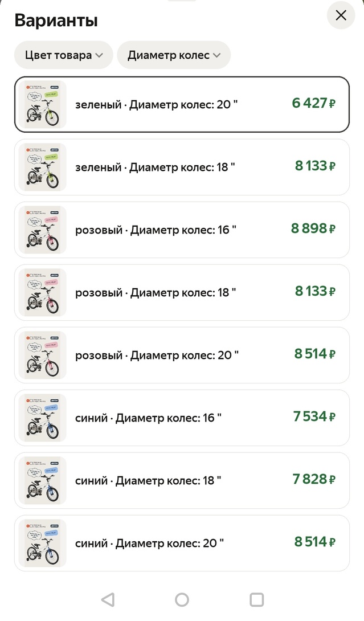Open the Диаметр колес filter dropdown
Screen dimensions: 364x621
click(x=174, y=55)
